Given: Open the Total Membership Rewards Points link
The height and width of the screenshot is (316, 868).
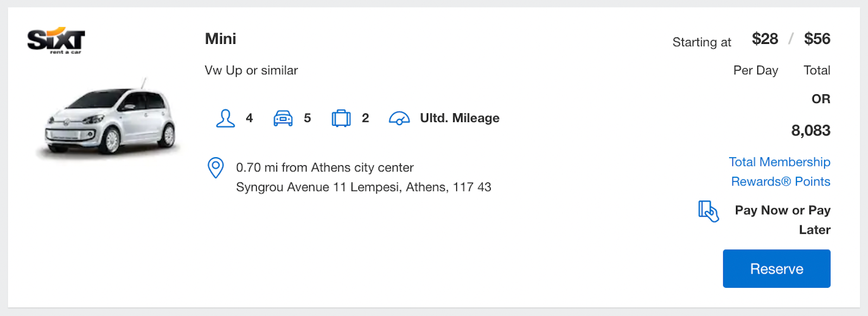Looking at the screenshot, I should [780, 171].
